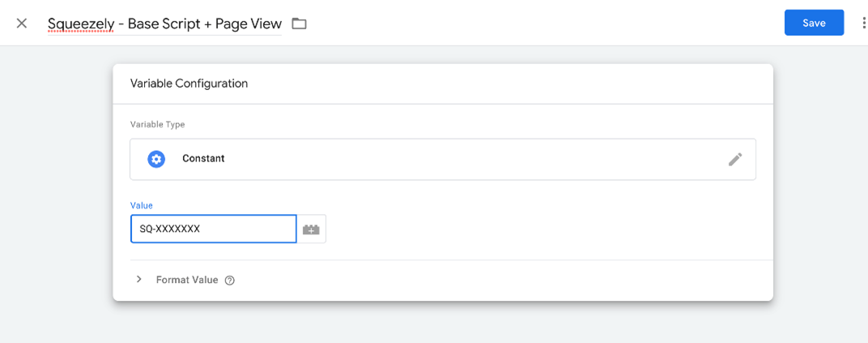This screenshot has width=868, height=343.
Task: Select the Constant variable type row
Action: [x=442, y=159]
